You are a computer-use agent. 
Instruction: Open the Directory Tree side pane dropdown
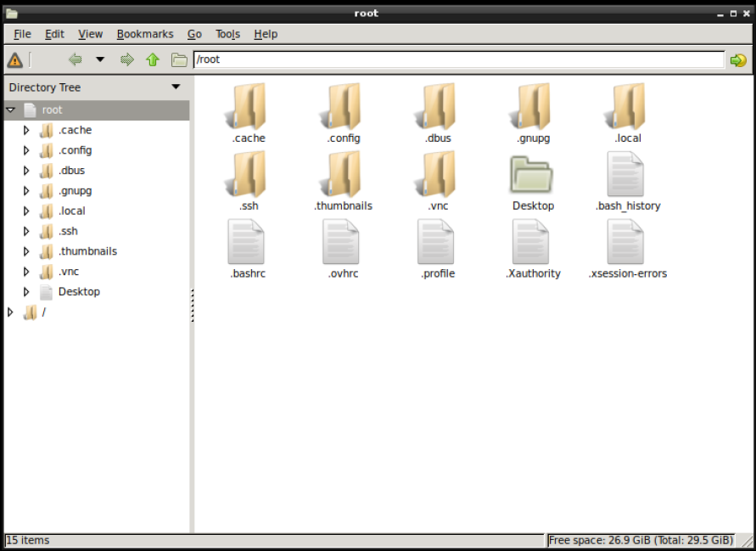(x=176, y=87)
